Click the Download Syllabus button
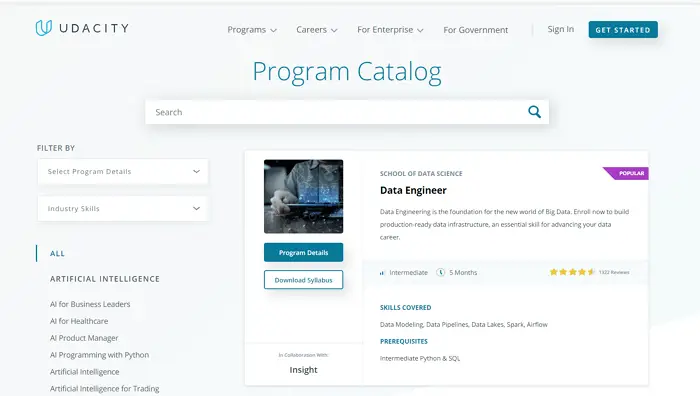Viewport: 700px width, 396px height. pos(304,280)
